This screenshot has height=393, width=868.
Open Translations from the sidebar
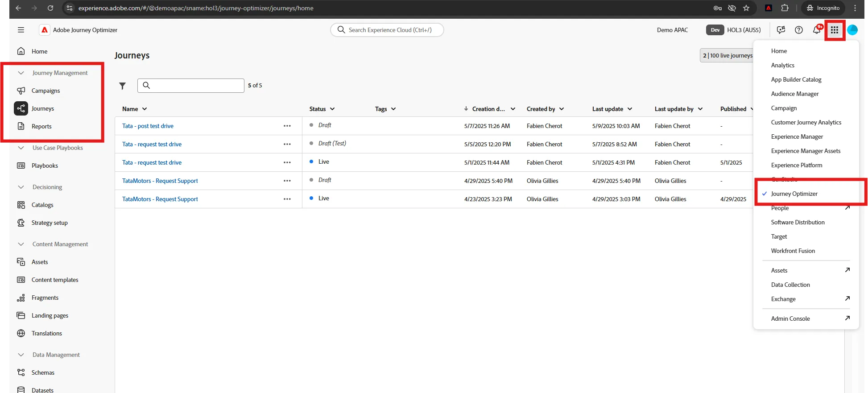[x=46, y=333]
